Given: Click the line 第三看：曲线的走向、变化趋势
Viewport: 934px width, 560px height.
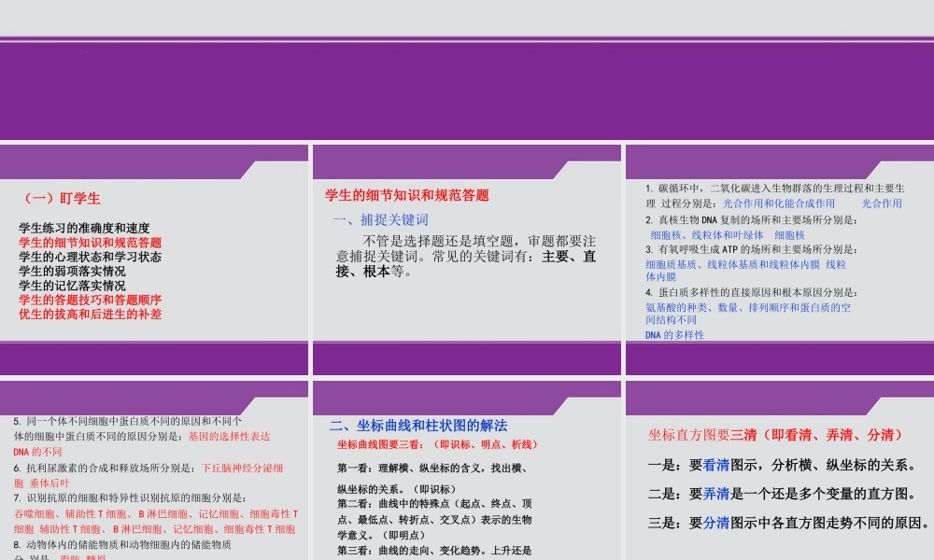Looking at the screenshot, I should (x=435, y=551).
